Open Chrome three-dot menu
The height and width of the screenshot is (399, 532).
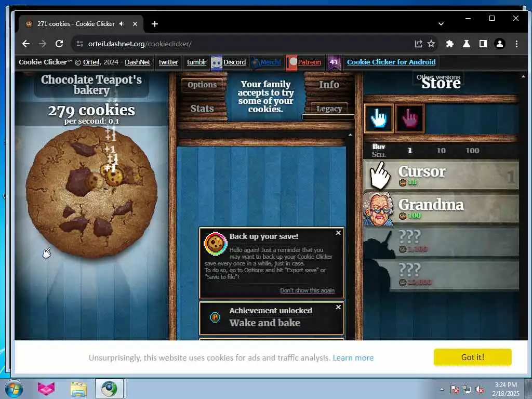pyautogui.click(x=516, y=44)
